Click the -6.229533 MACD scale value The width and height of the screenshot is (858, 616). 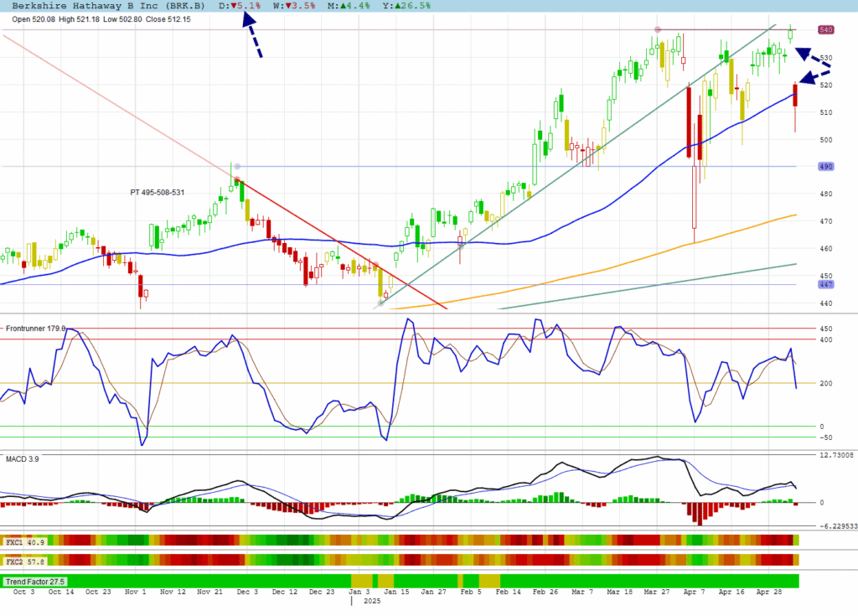(x=838, y=526)
